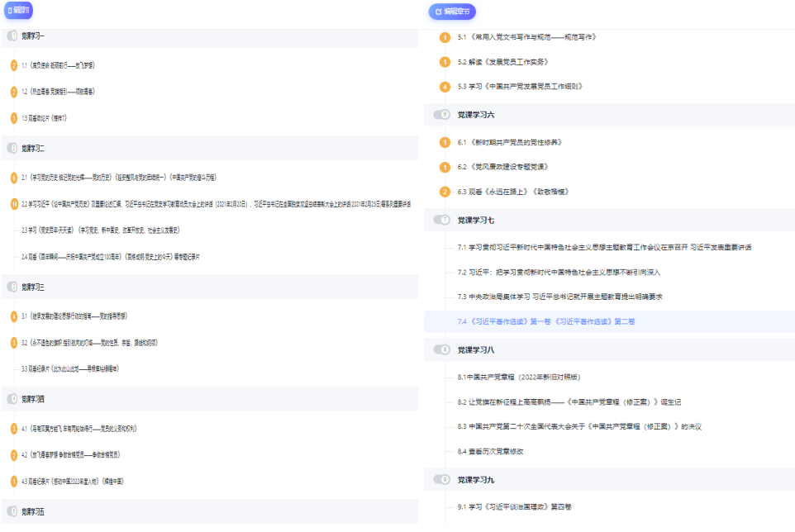
Task: Open lesson 8.4 查看历次党章修改
Action: [x=490, y=451]
